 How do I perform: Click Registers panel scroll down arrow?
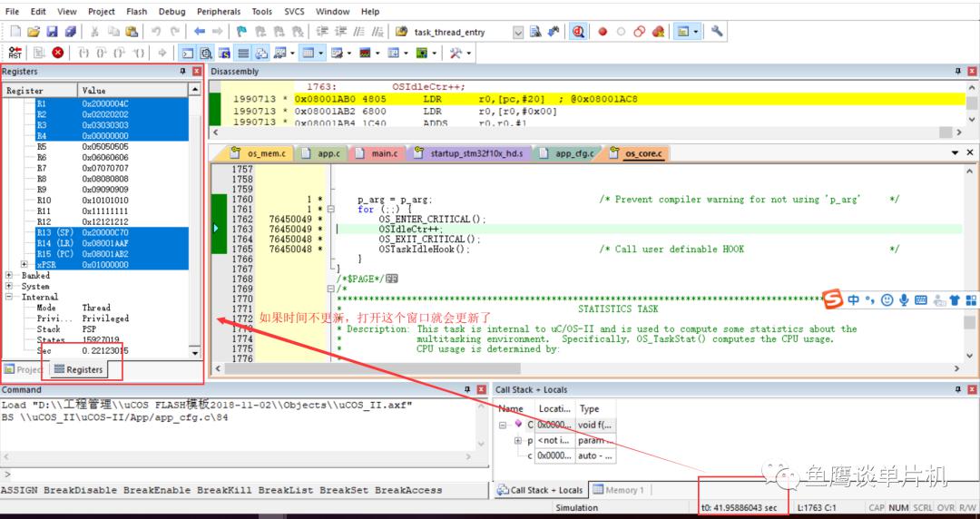click(194, 353)
